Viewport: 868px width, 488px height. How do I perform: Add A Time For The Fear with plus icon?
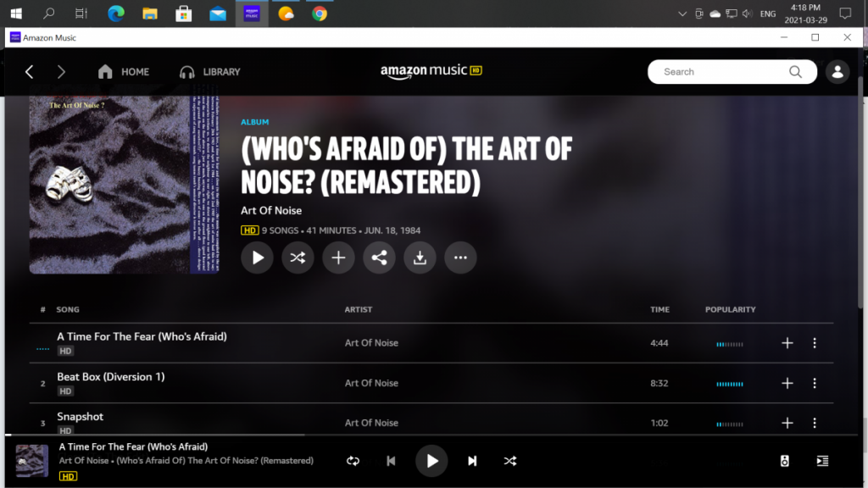(787, 343)
